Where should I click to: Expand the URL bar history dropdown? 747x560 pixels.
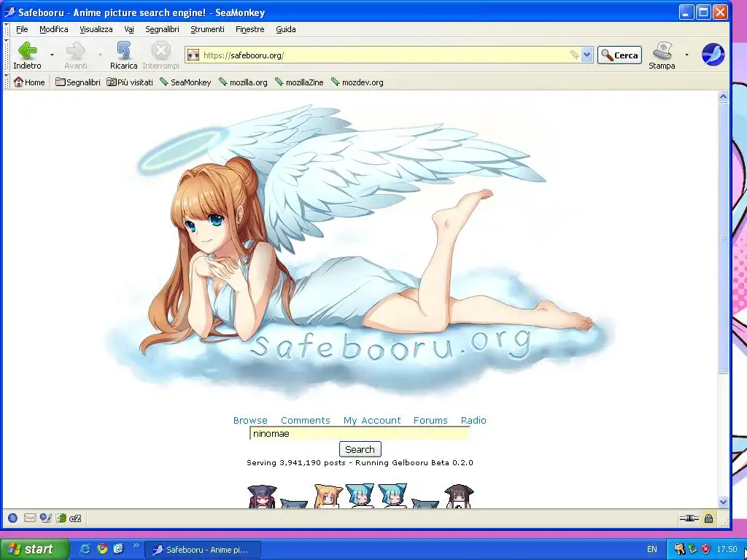[x=587, y=55]
